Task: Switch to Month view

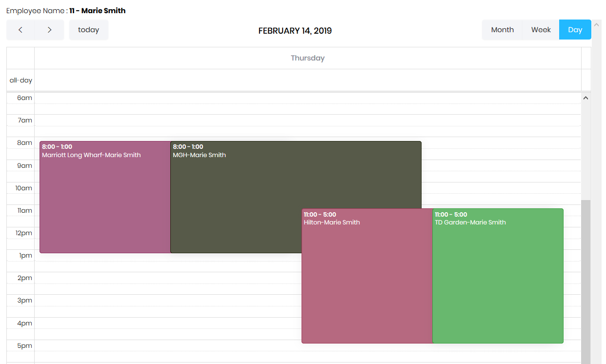Action: tap(502, 30)
